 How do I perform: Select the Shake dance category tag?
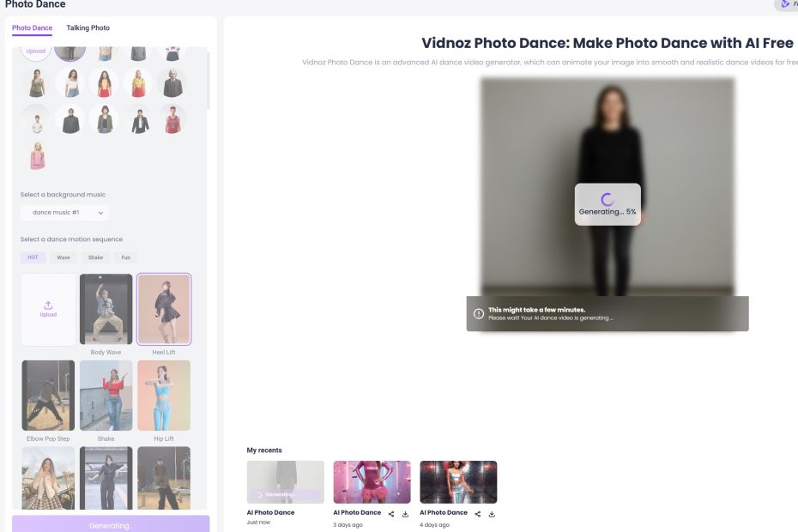[96, 257]
